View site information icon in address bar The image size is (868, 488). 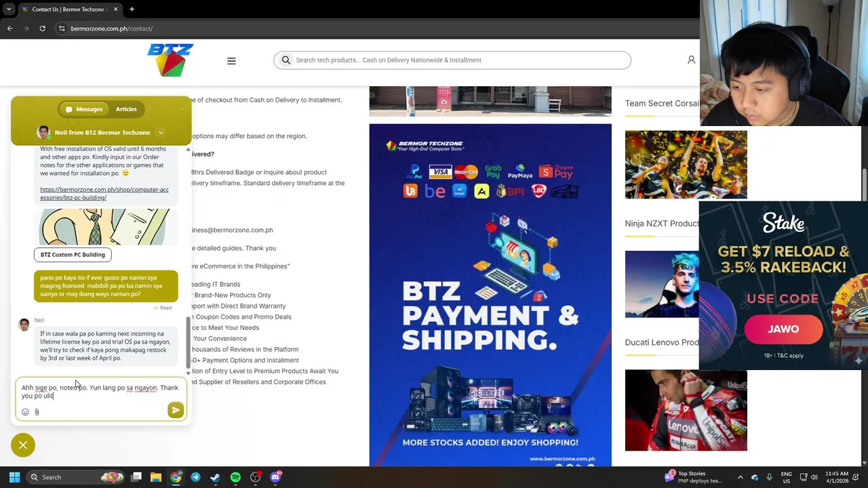coord(61,28)
